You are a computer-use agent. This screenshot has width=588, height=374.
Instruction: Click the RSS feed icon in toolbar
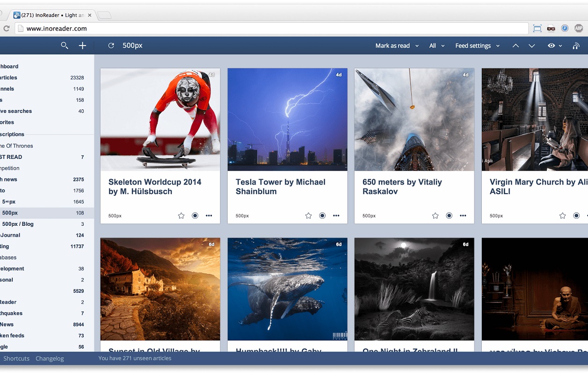click(x=576, y=46)
